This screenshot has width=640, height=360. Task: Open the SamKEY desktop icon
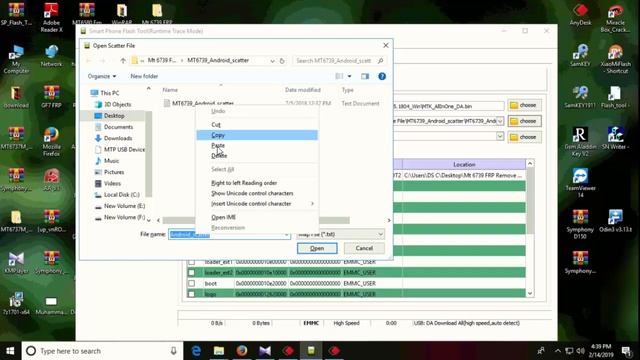point(580,55)
